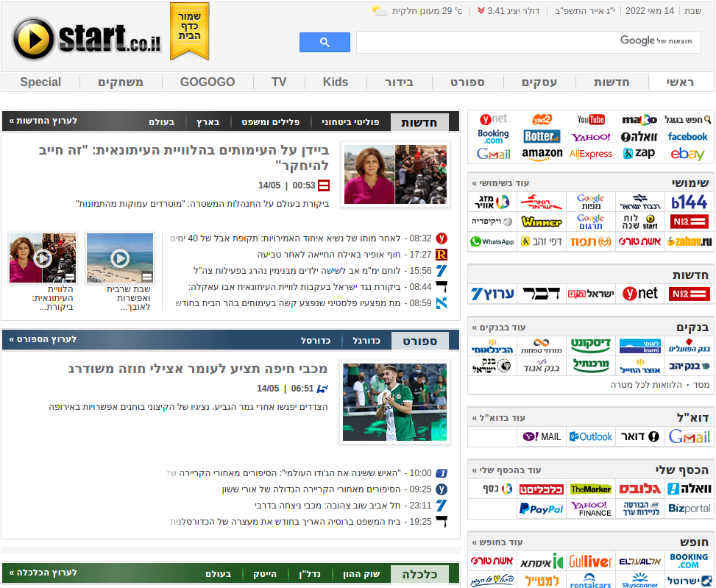
Task: Go to לערוץ הכלכלה channel link
Action: coord(43,573)
